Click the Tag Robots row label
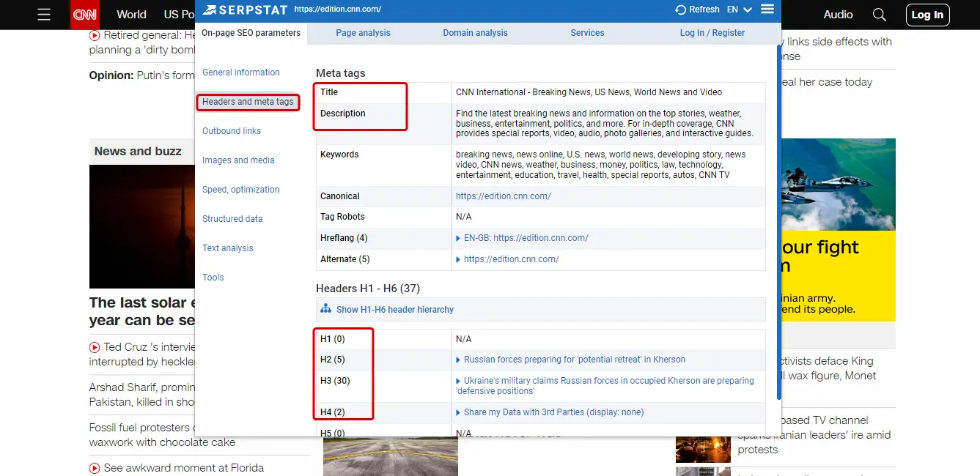Viewport: 980px width, 476px height. [342, 217]
